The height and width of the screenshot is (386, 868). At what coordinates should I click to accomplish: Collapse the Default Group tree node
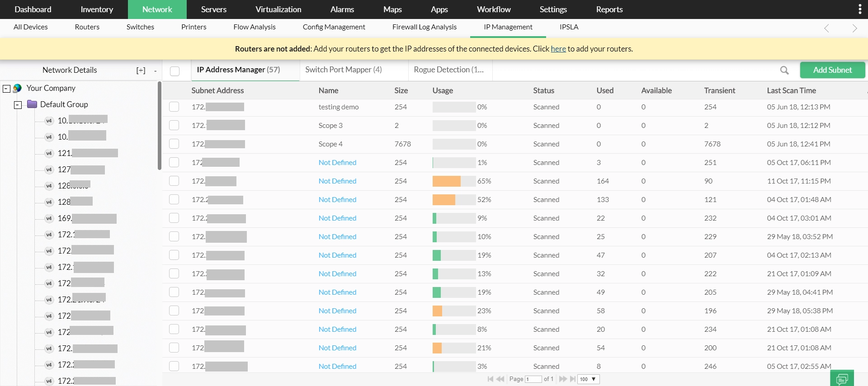[x=18, y=105]
